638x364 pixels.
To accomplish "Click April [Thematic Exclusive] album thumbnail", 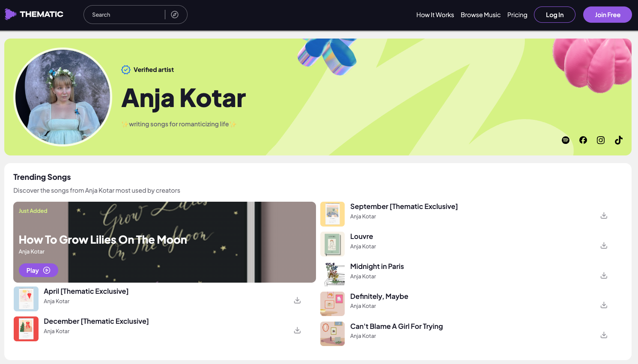I will pyautogui.click(x=26, y=299).
